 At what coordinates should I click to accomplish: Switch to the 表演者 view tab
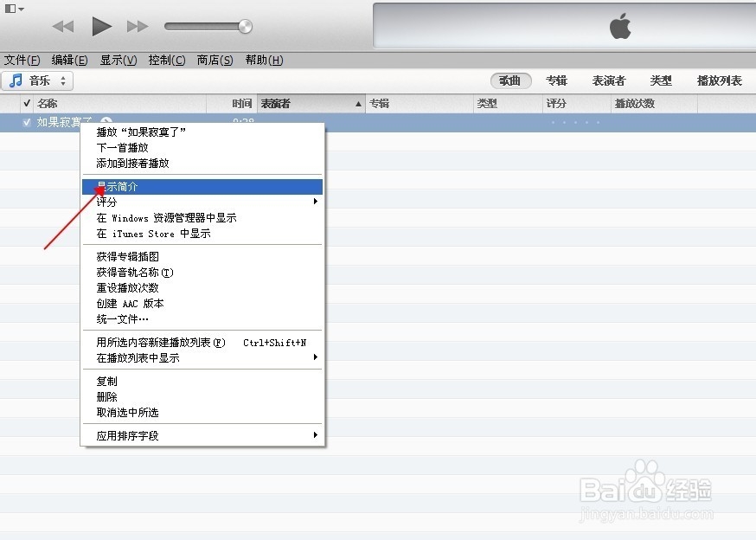(608, 80)
